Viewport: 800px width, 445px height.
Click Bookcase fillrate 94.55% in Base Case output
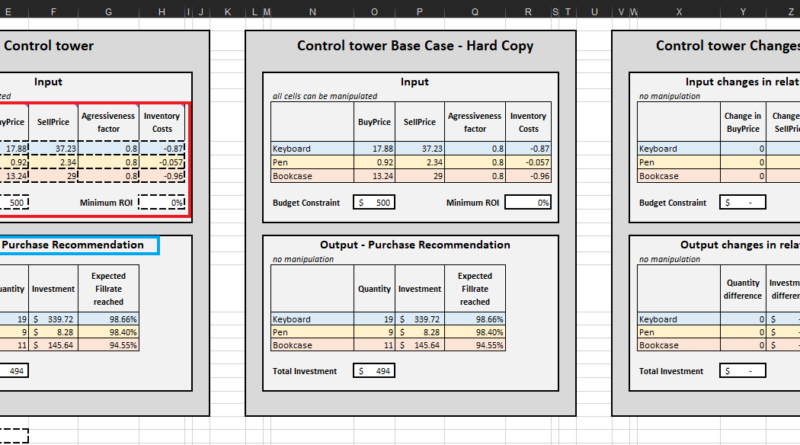pos(475,345)
